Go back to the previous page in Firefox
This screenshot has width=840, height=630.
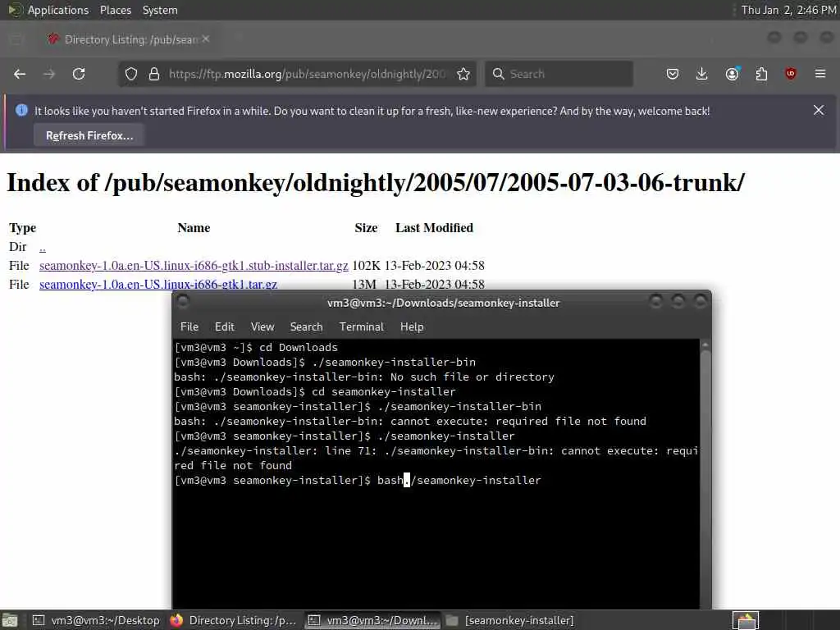coord(20,74)
